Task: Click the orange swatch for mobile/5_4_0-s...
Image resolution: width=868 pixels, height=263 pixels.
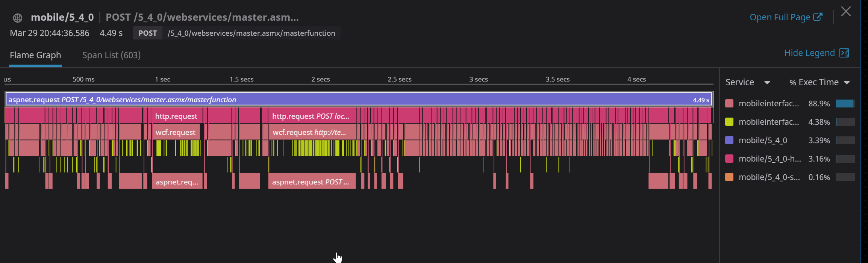Action: coord(729,177)
